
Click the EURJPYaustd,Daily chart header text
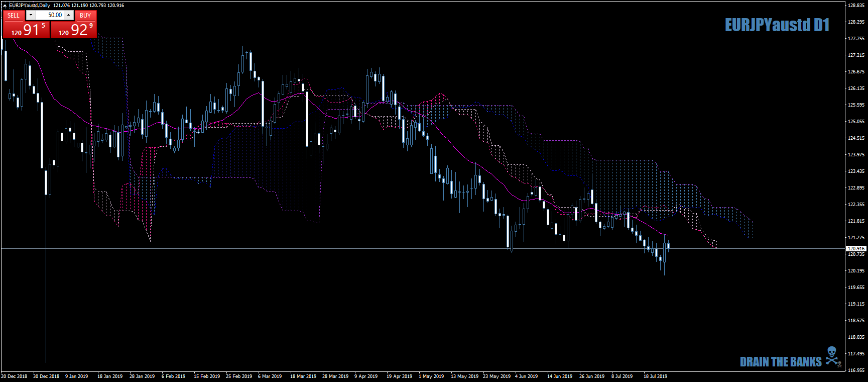point(30,5)
